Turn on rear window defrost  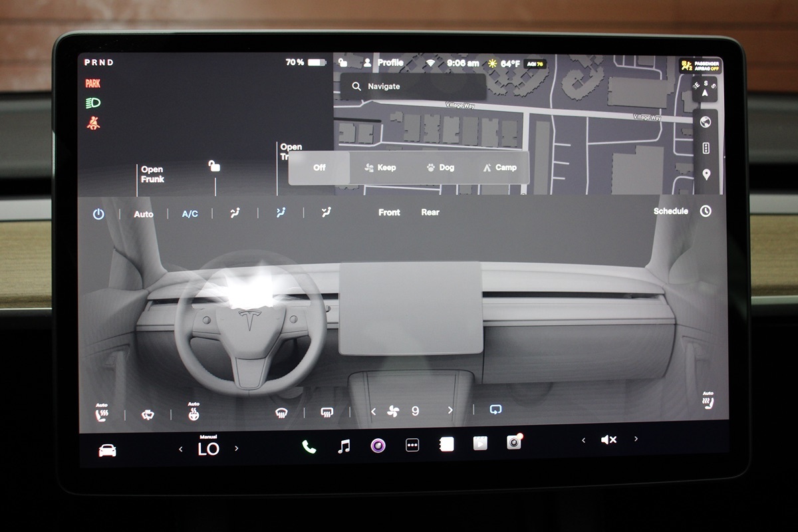pos(327,412)
